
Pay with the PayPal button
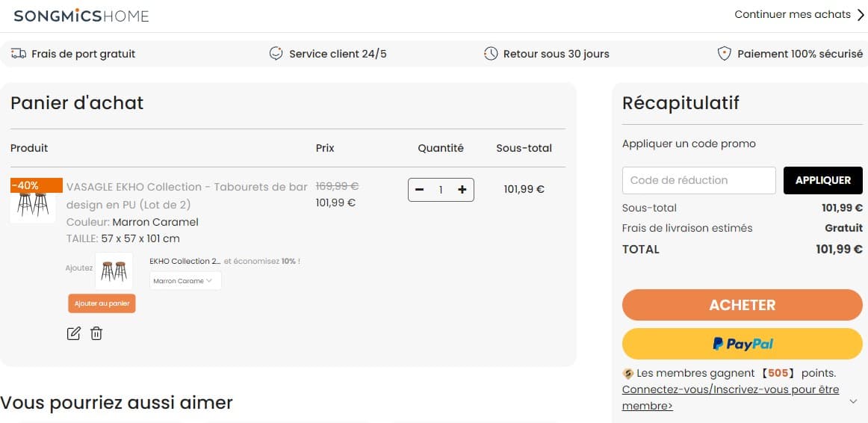click(743, 344)
